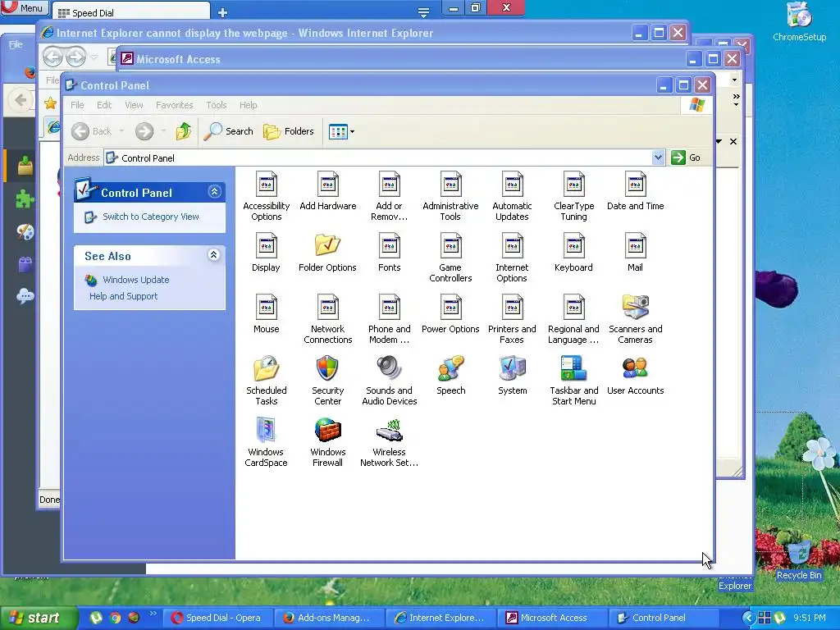This screenshot has height=630, width=840.
Task: Click the Up folder toolbar icon
Action: (x=183, y=131)
